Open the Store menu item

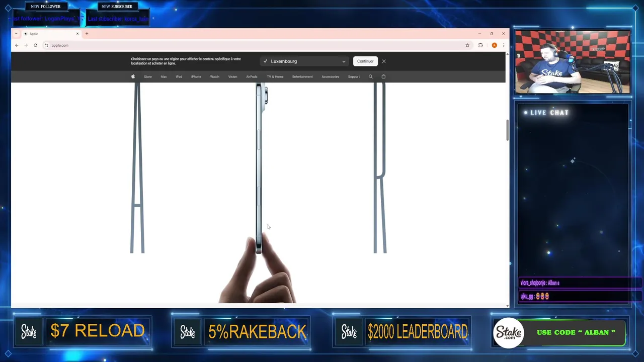(148, 77)
